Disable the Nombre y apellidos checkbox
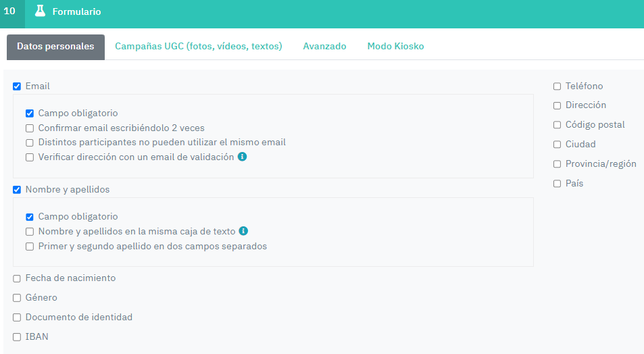Screen dimensions: 644x354 click(17, 190)
